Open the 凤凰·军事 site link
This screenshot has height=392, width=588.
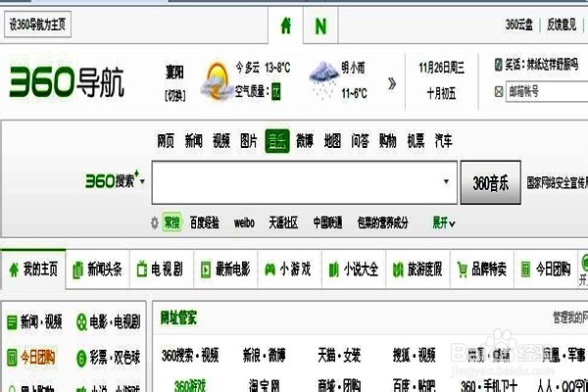563,355
